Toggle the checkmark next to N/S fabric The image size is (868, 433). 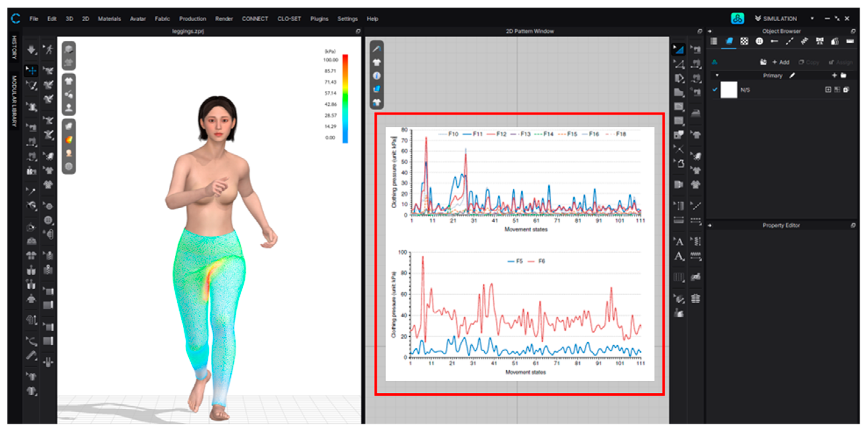[715, 90]
